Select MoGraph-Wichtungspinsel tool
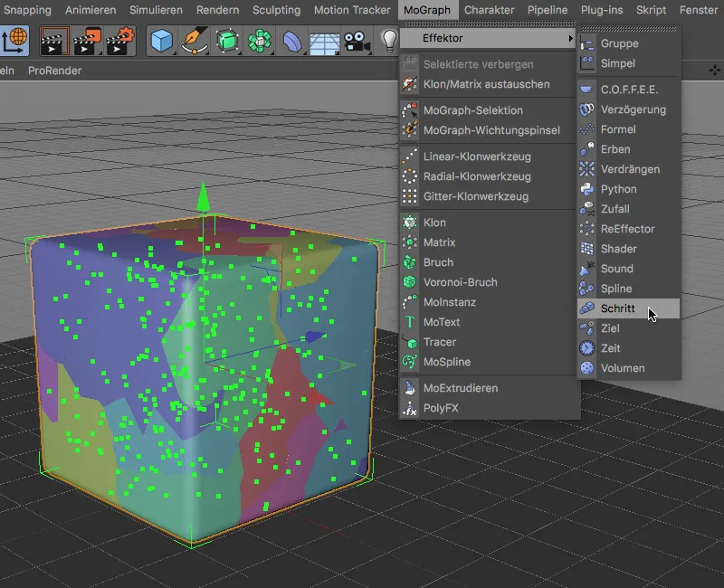 coord(488,130)
